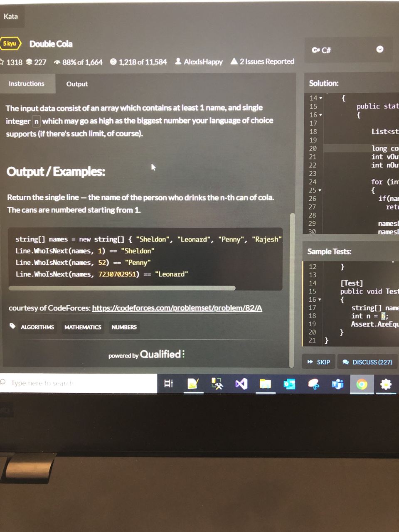Open the Snipping Tool taskbar icon
The image size is (399, 532).
(x=314, y=384)
